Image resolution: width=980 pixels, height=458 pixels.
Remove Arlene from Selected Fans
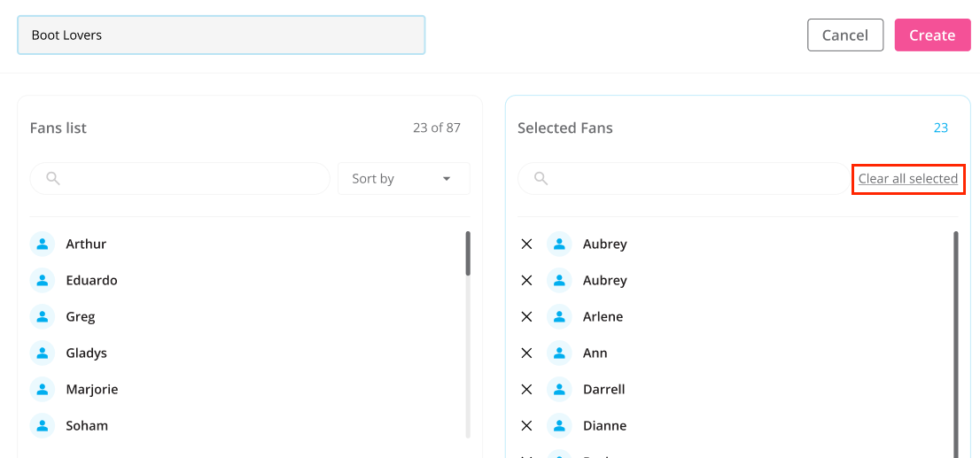[x=526, y=317]
